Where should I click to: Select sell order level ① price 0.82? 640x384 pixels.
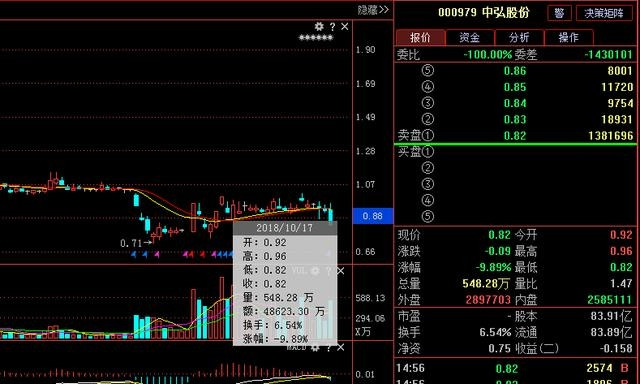pyautogui.click(x=515, y=135)
